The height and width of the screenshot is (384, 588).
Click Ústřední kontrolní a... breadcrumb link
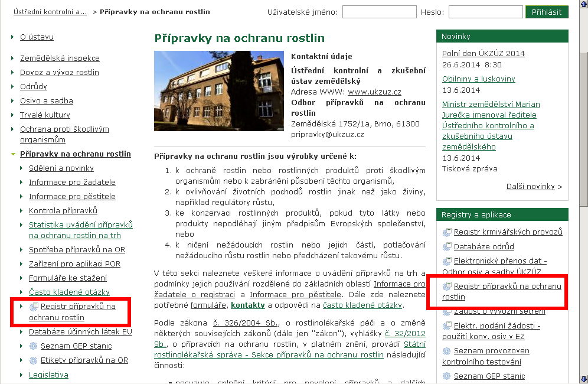(x=50, y=12)
